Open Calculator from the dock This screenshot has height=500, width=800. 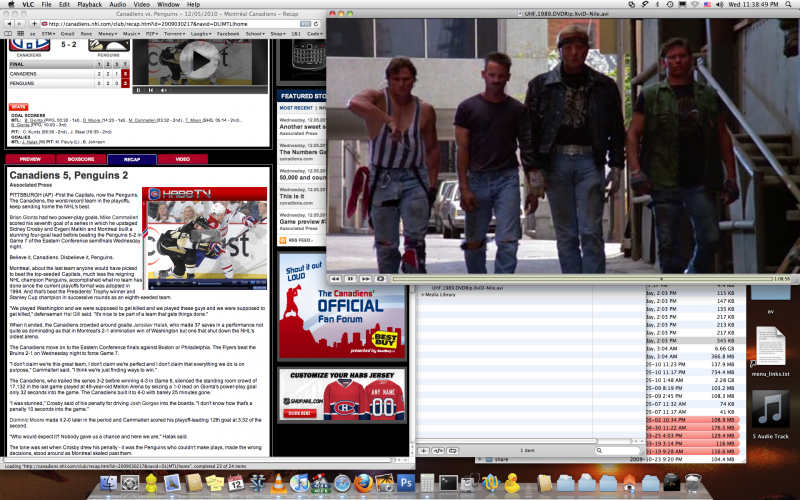point(428,483)
